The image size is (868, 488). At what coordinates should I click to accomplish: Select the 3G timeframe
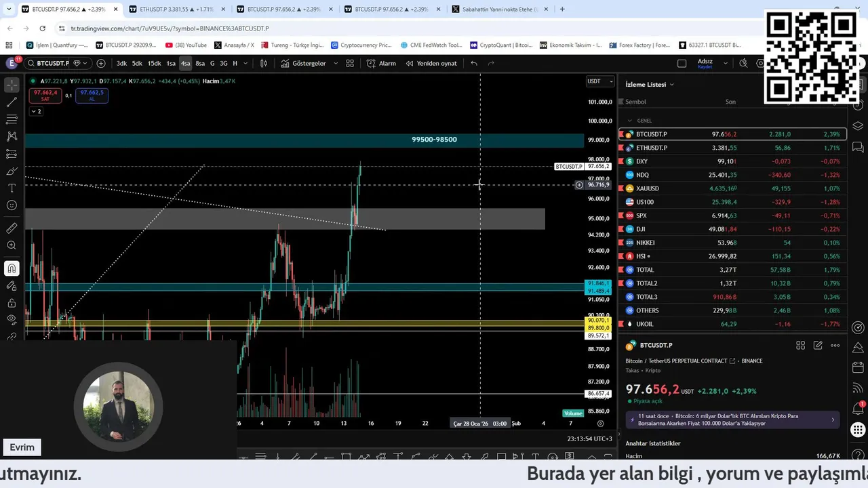224,63
